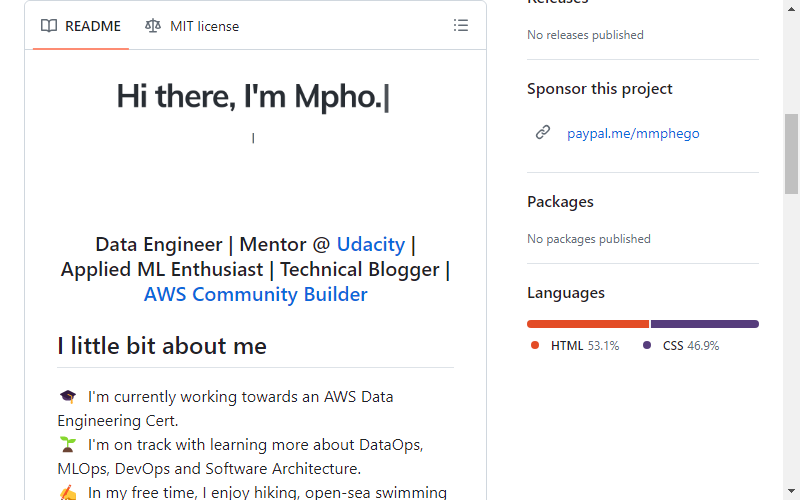Image resolution: width=800 pixels, height=500 pixels.
Task: Switch to the MIT license tab
Action: (x=192, y=26)
